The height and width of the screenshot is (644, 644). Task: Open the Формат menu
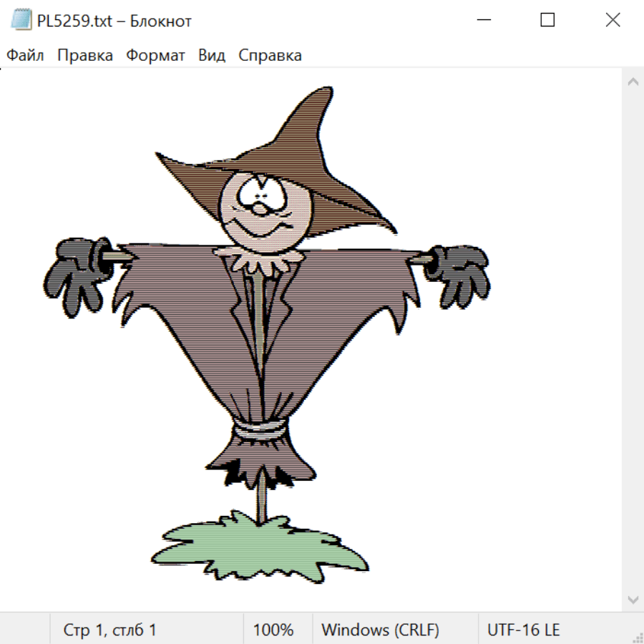pyautogui.click(x=155, y=56)
